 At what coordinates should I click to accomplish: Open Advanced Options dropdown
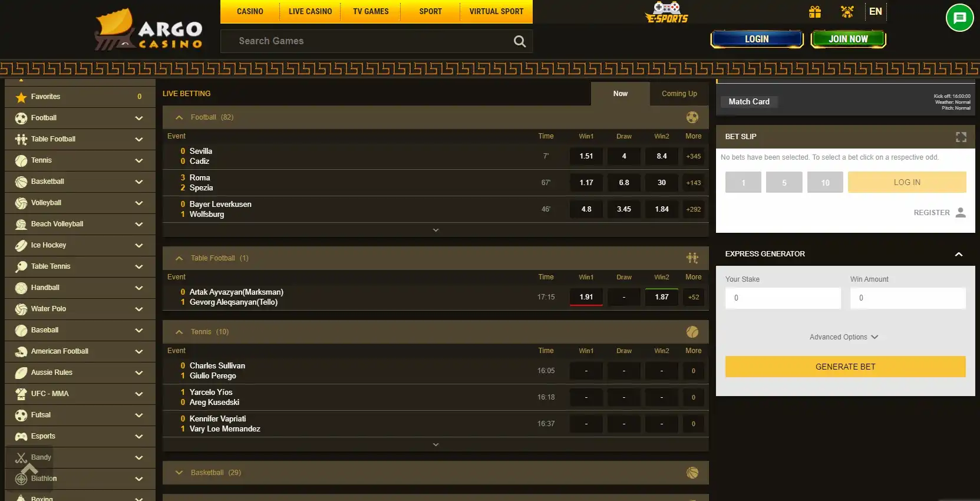tap(844, 337)
